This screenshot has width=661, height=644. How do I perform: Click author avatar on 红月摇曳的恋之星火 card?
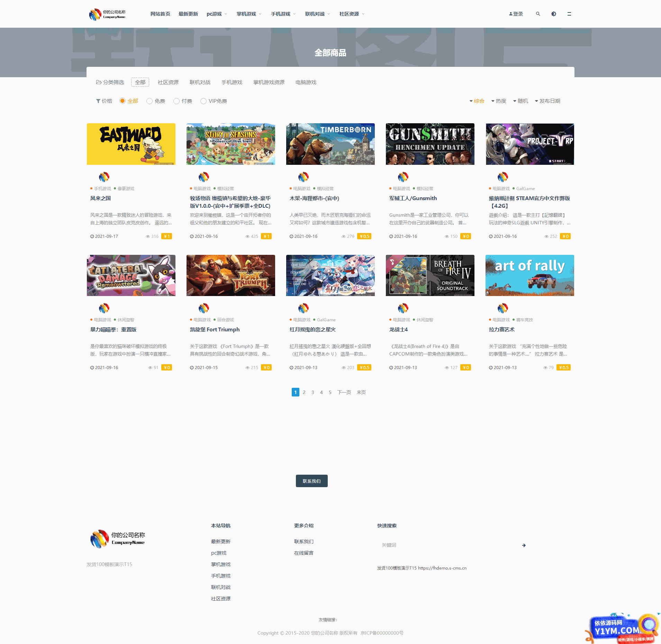[304, 308]
